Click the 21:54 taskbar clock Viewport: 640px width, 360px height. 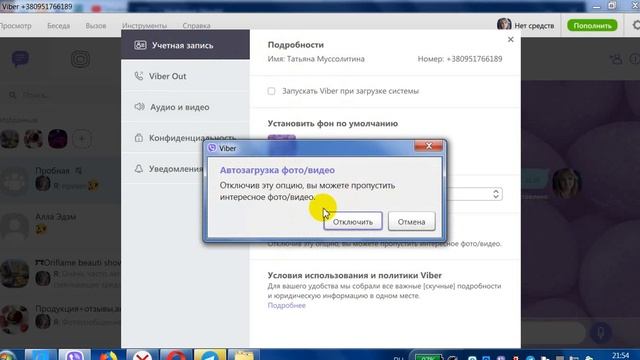(620, 356)
